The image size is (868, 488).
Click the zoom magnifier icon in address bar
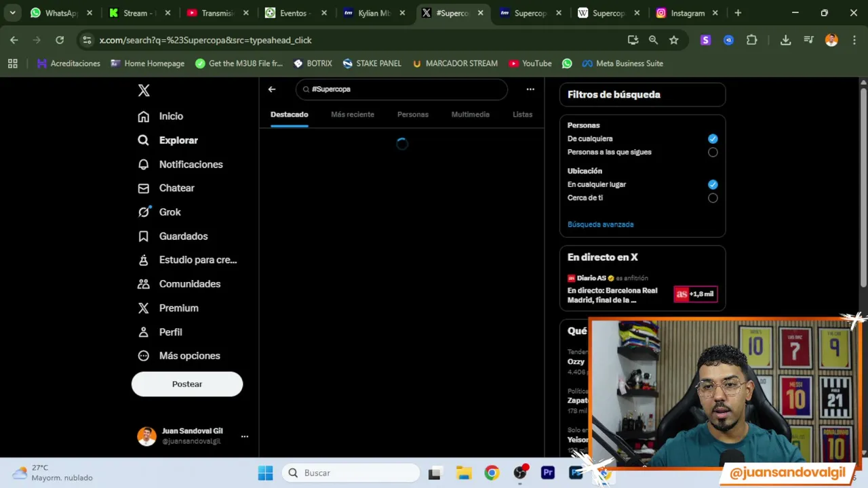[653, 40]
